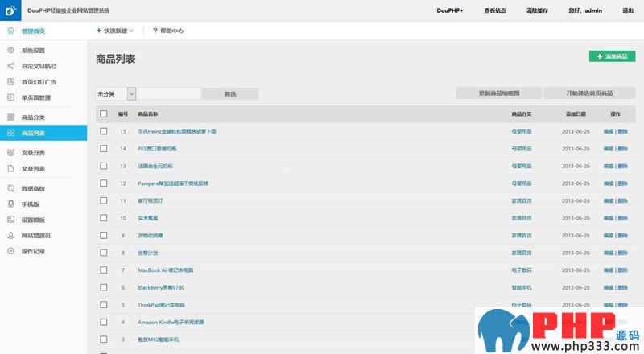Click the home icon beside 管理首页
Viewport: 644px width, 354px height.
[11, 31]
